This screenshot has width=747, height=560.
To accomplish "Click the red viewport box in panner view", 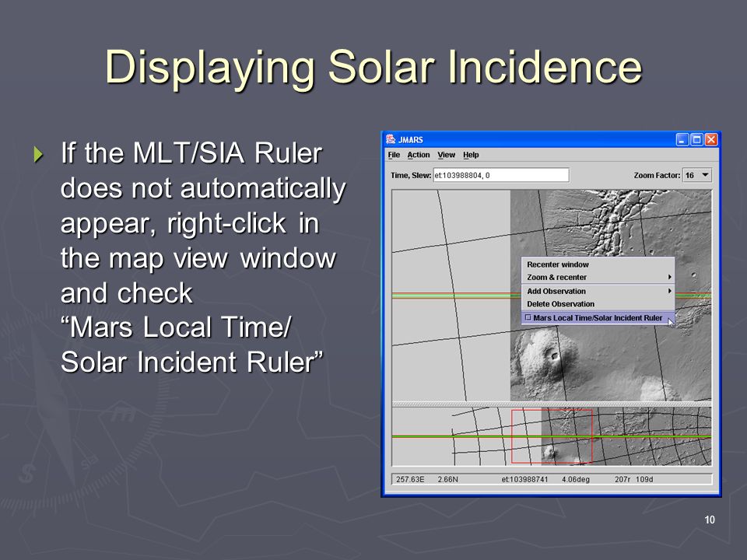I will click(552, 436).
